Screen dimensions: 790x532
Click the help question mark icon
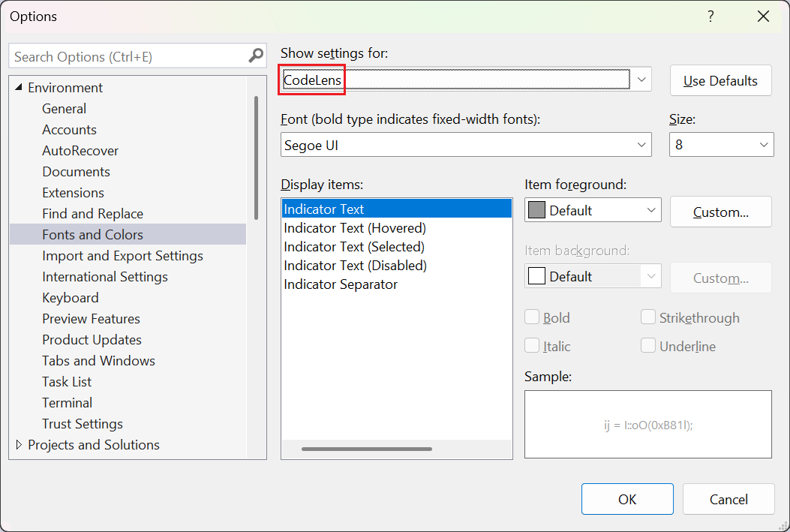(x=710, y=16)
